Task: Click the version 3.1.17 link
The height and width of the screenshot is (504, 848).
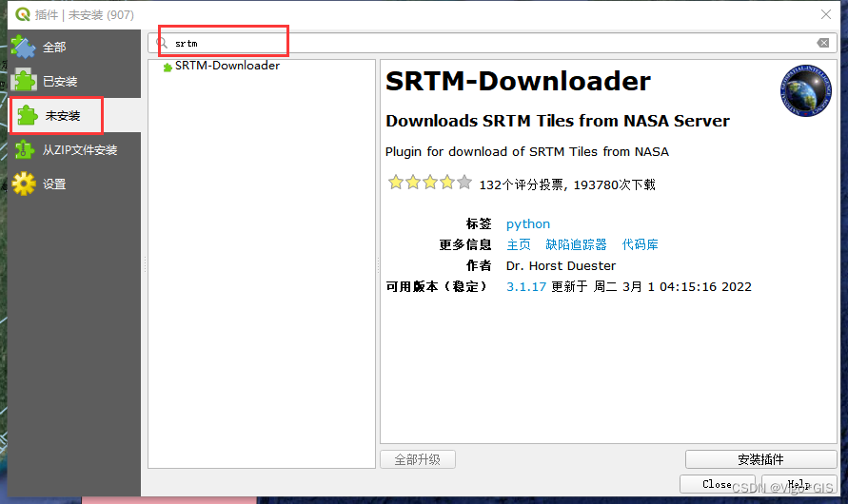Action: [526, 287]
